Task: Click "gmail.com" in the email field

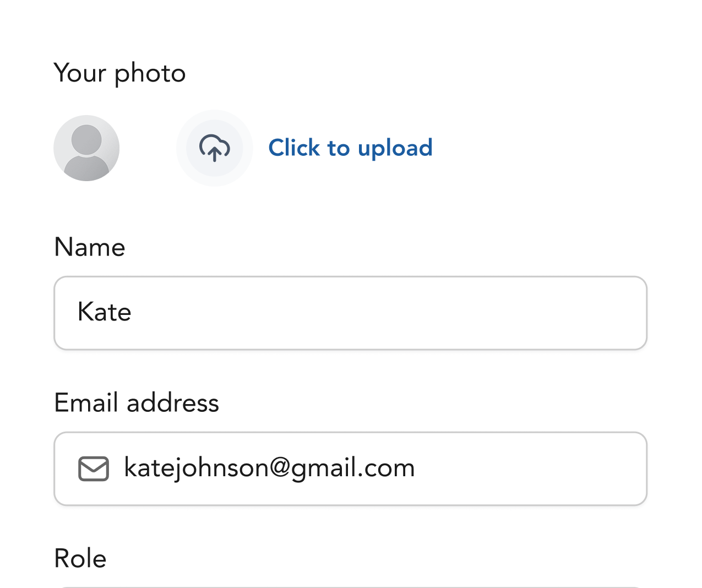Action: point(352,468)
